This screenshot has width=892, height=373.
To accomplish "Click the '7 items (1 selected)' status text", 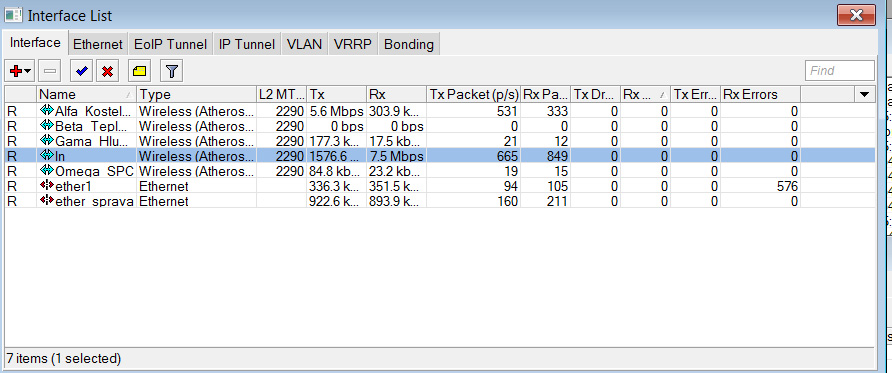I will (x=64, y=359).
